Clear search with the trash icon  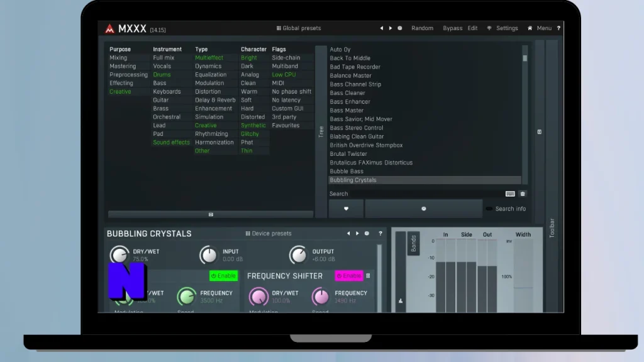click(523, 194)
